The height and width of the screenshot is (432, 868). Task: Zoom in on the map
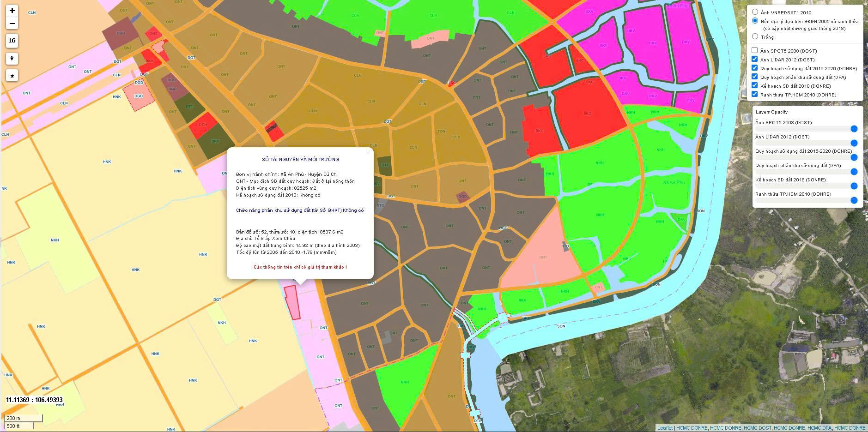[x=12, y=11]
